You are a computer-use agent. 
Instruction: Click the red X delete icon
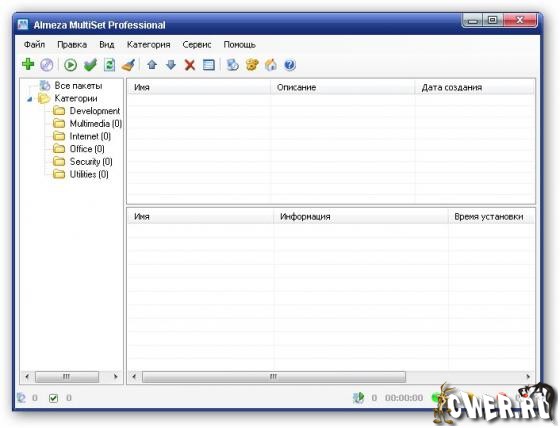pyautogui.click(x=190, y=65)
